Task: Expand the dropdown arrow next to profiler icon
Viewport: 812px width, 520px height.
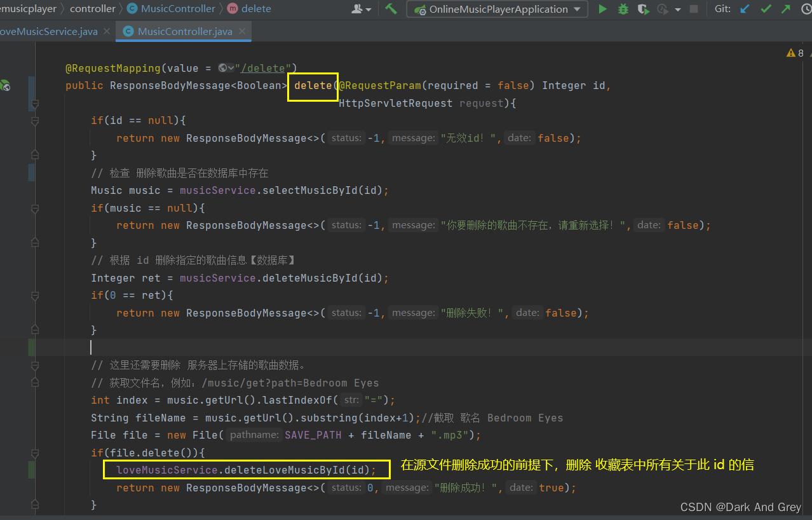Action: (x=678, y=10)
